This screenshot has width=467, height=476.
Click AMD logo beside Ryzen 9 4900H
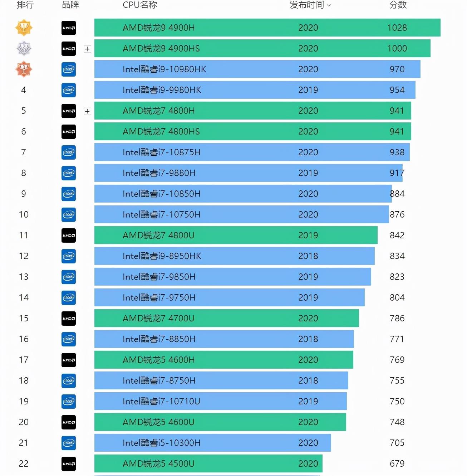[x=69, y=28]
